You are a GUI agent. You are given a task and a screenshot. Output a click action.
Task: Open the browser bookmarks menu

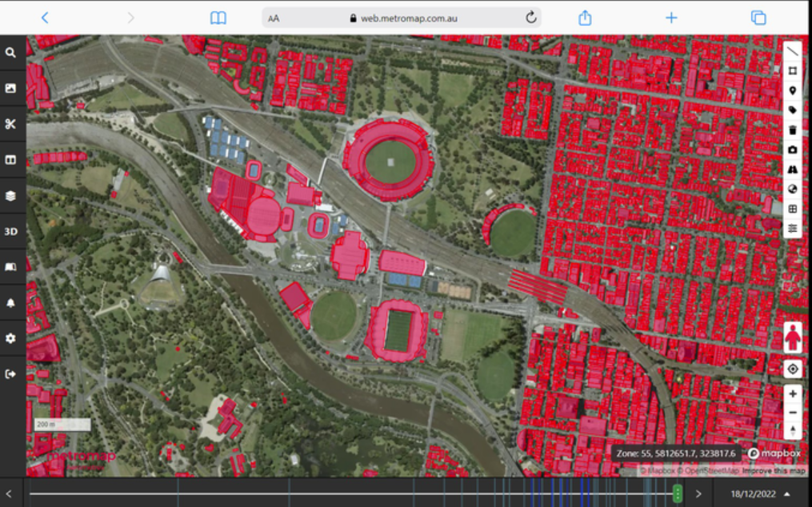(x=216, y=16)
